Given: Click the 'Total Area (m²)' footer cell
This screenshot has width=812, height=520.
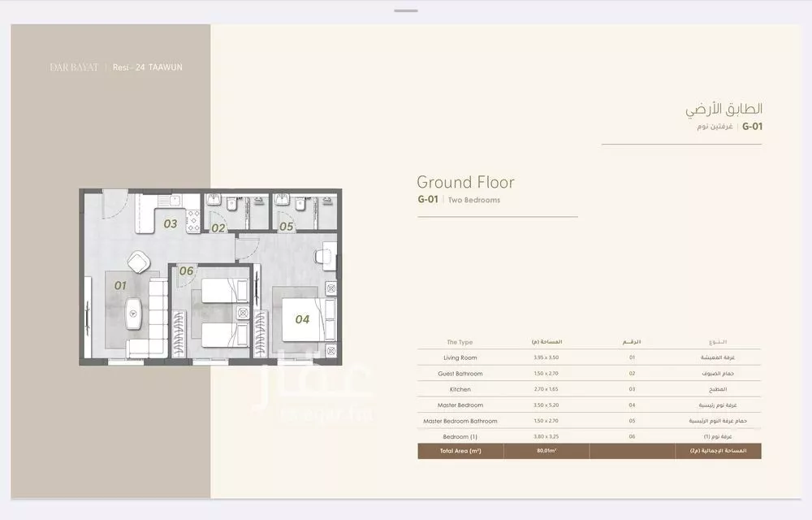Looking at the screenshot, I should point(460,451).
